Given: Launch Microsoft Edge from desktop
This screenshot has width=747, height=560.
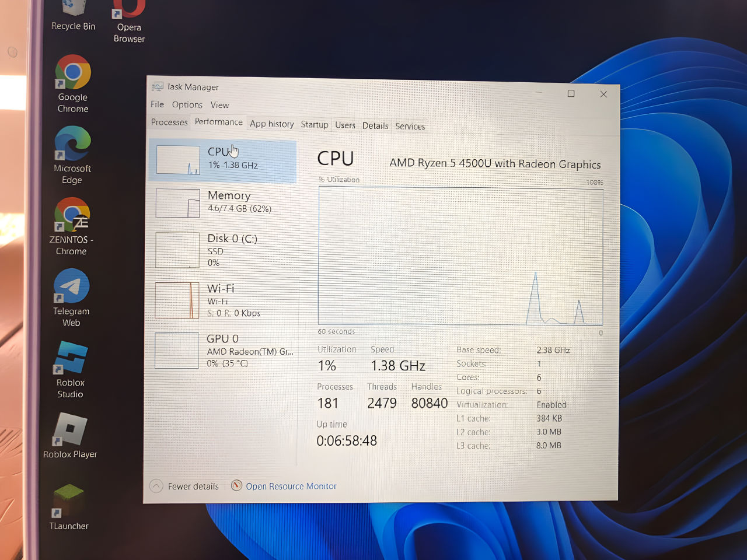Looking at the screenshot, I should 72,145.
